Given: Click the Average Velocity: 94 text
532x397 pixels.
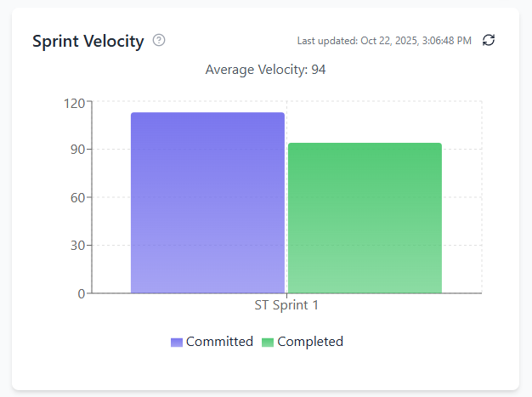Looking at the screenshot, I should [x=265, y=70].
